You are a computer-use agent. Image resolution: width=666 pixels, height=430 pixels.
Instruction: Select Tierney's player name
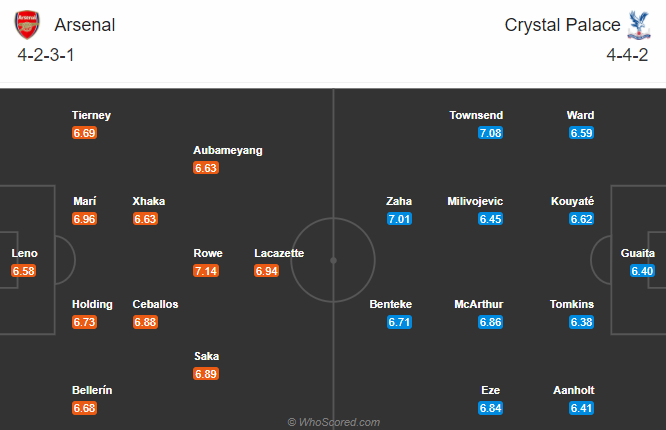coord(91,115)
